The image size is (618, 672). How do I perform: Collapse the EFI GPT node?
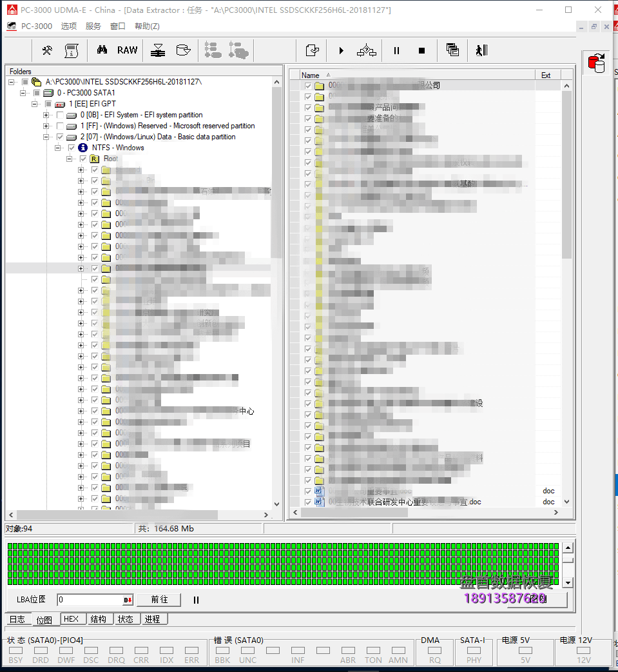click(34, 104)
